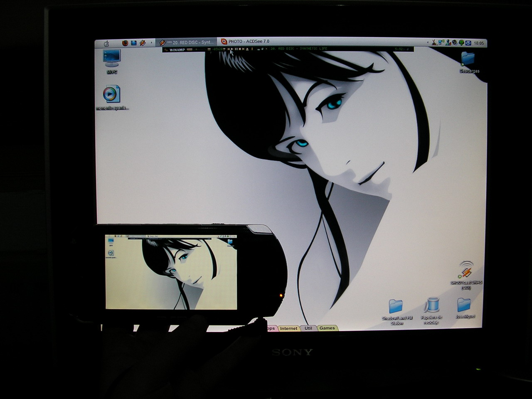532x399 pixels.
Task: Switch to the 20. RED DISC Winamp taskbar tab
Action: pyautogui.click(x=186, y=42)
